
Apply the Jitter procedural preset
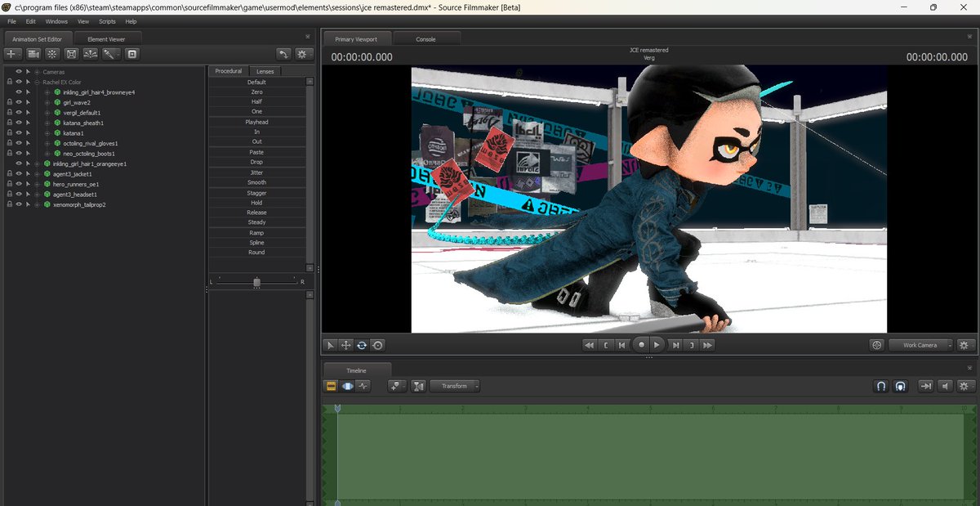[256, 172]
